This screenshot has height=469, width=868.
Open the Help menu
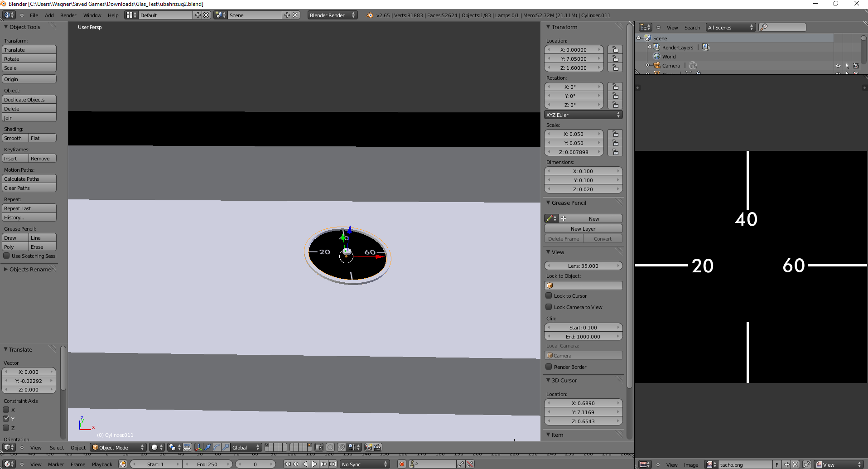point(113,15)
